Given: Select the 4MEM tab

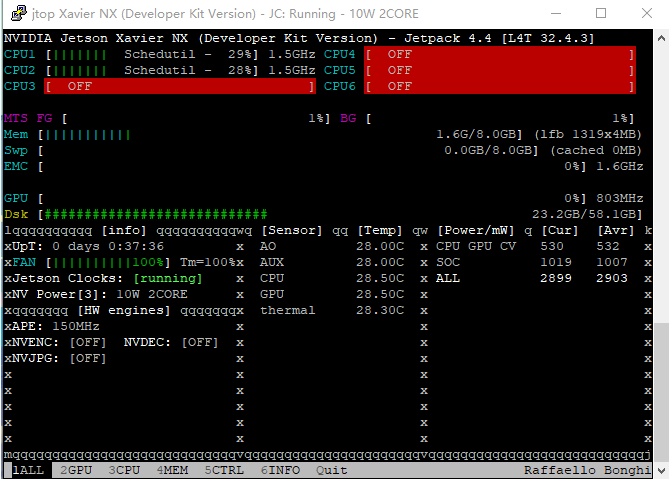Looking at the screenshot, I should point(172,470).
